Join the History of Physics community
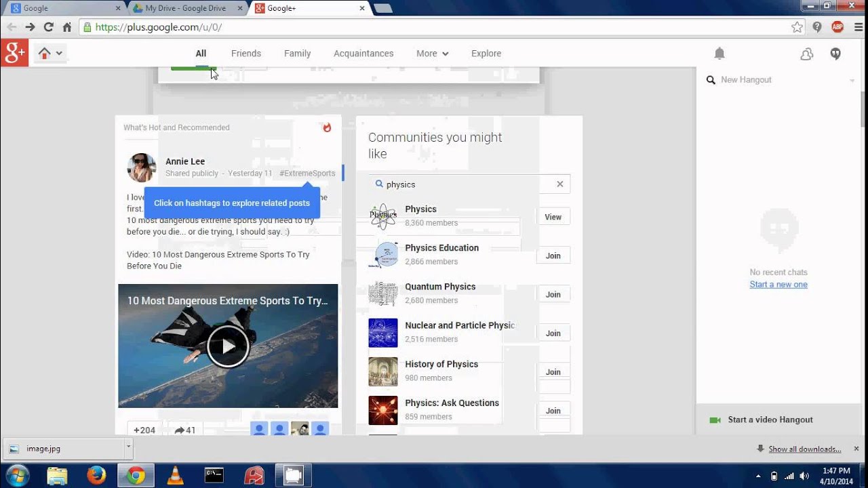Image resolution: width=868 pixels, height=488 pixels. 553,371
